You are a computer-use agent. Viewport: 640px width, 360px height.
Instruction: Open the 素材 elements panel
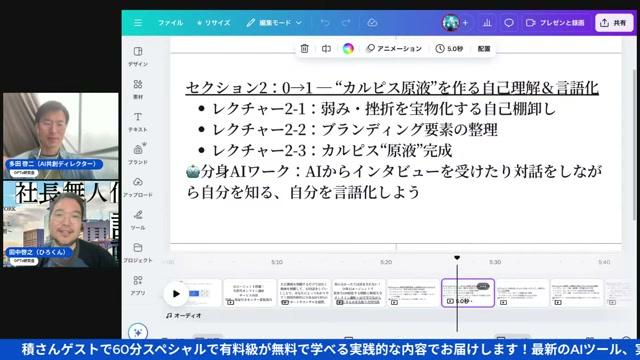coord(138,89)
